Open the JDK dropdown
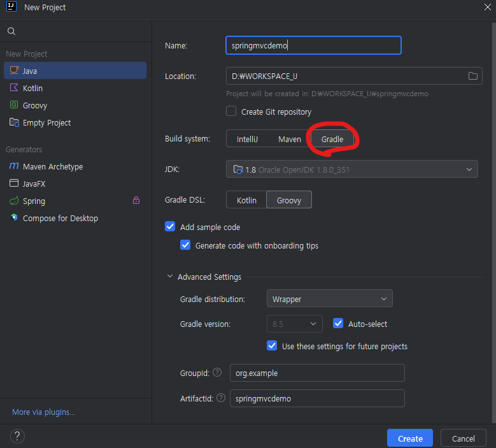This screenshot has height=448, width=496. [351, 169]
